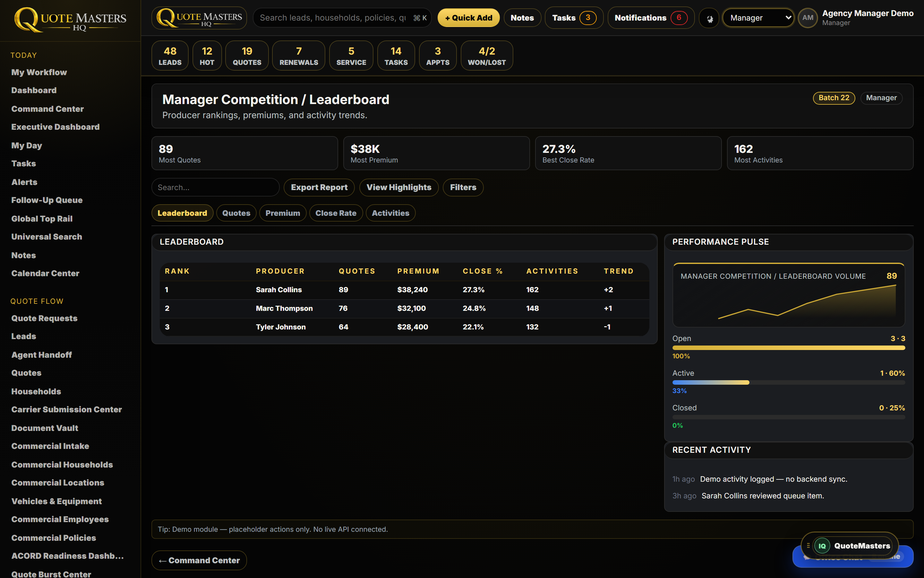Click the $38K Most Premium card
The width and height of the screenshot is (924, 578).
pos(436,153)
